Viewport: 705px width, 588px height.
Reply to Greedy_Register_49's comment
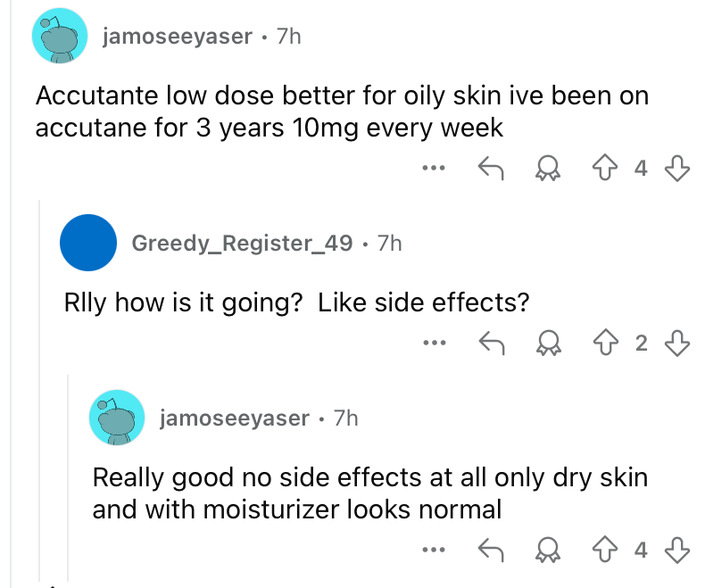coord(491,344)
